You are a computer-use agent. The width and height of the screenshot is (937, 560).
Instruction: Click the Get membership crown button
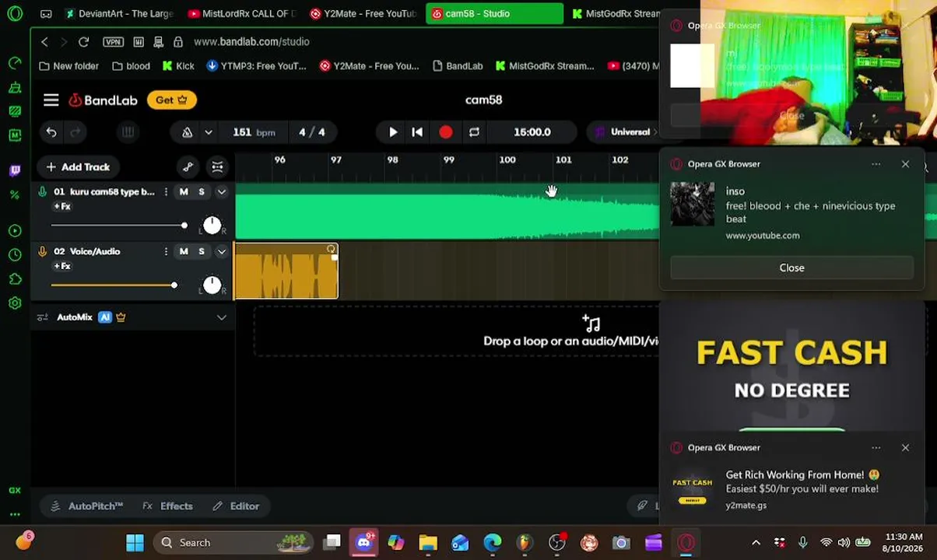tap(171, 100)
